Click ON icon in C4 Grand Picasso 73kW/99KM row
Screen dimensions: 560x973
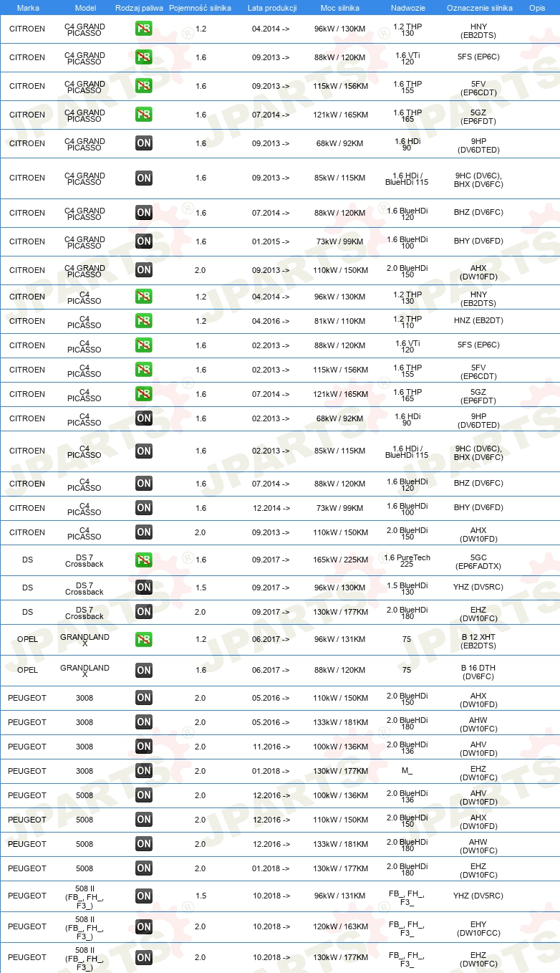[144, 241]
